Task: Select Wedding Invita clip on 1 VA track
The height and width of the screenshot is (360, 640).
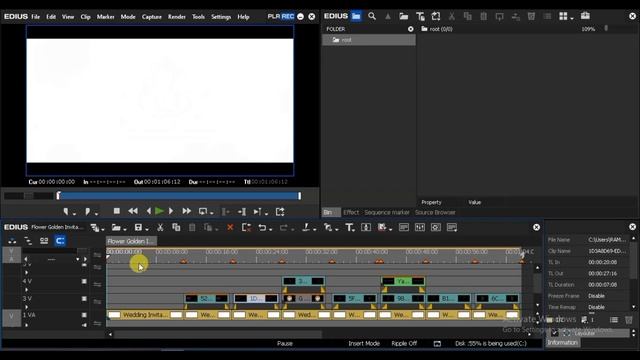Action: [145, 315]
